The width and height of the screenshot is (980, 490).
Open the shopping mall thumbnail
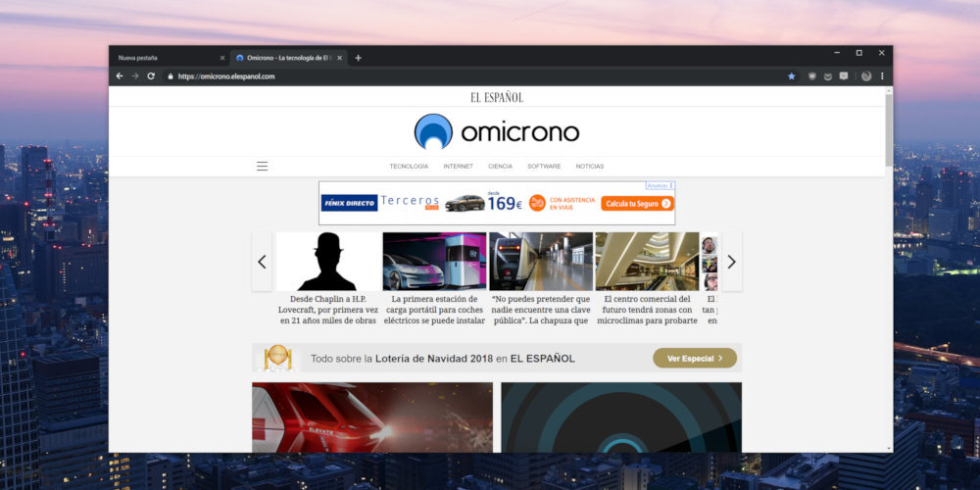click(647, 262)
